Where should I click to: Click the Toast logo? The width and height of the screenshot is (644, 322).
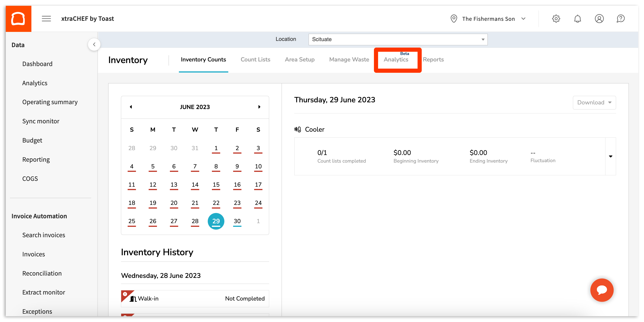18,18
